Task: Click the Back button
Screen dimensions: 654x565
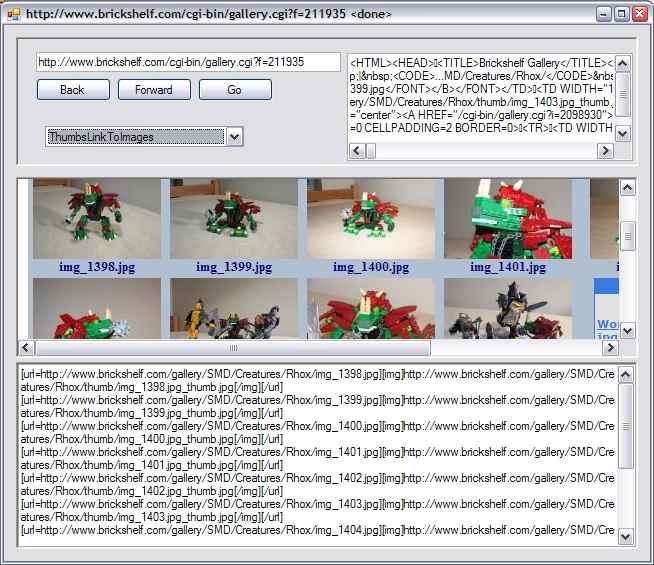Action: pyautogui.click(x=72, y=90)
